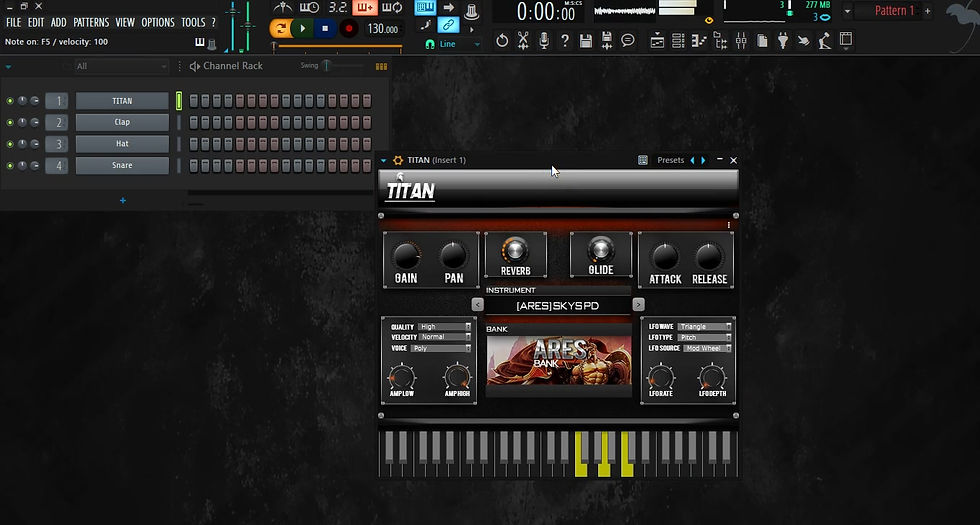The image size is (980, 525).
Task: Open the LFO TYPE Pitch dropdown
Action: click(x=705, y=338)
